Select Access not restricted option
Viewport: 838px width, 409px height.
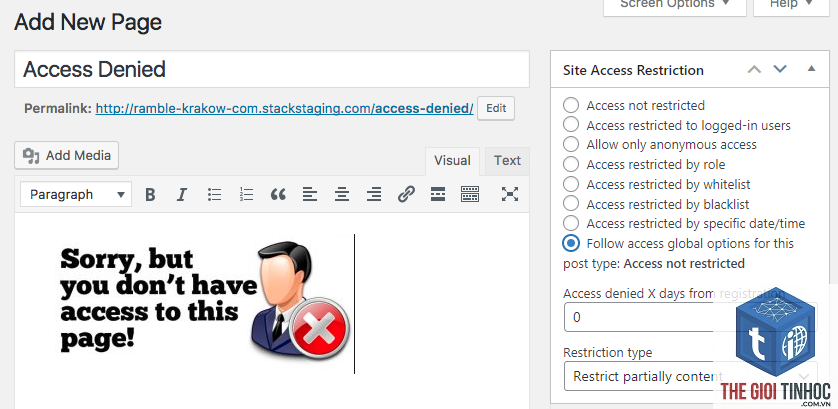571,105
